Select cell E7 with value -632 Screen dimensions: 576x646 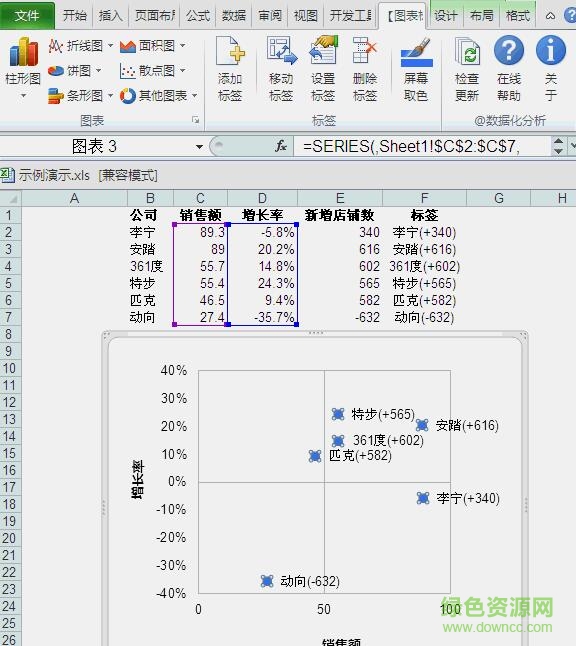(x=340, y=317)
